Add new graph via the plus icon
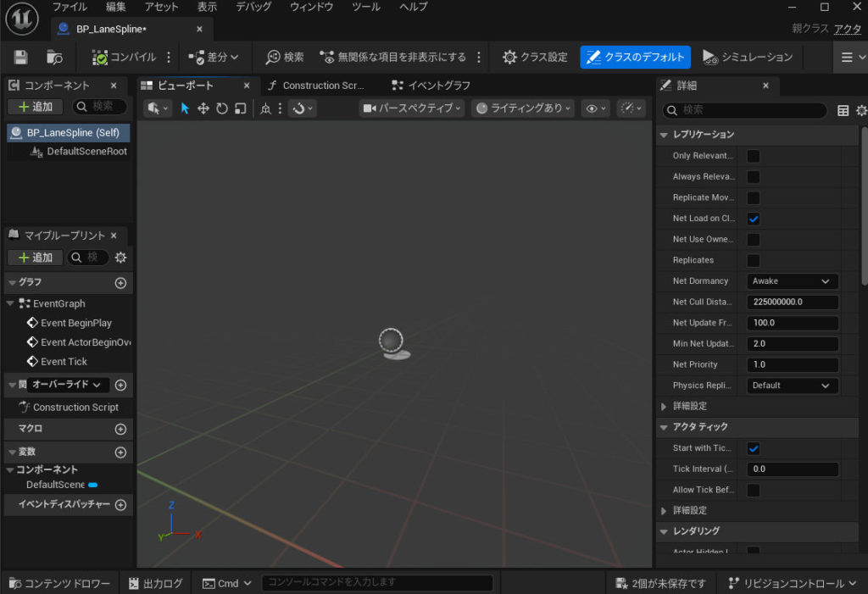The image size is (868, 594). (120, 283)
